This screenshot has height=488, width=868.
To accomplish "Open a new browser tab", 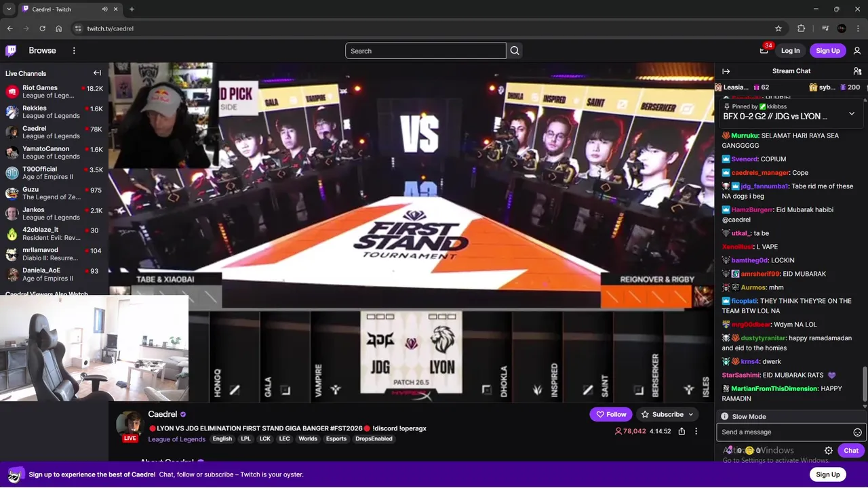I will tap(132, 9).
